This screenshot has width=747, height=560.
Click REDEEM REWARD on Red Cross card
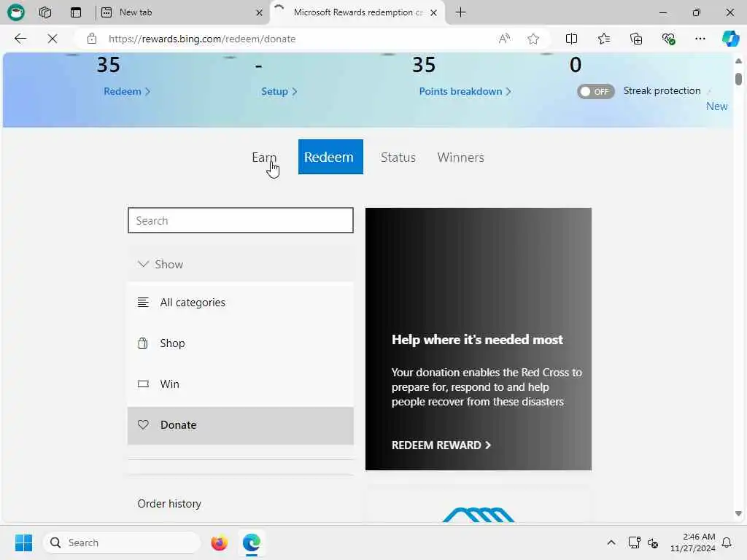441,446
